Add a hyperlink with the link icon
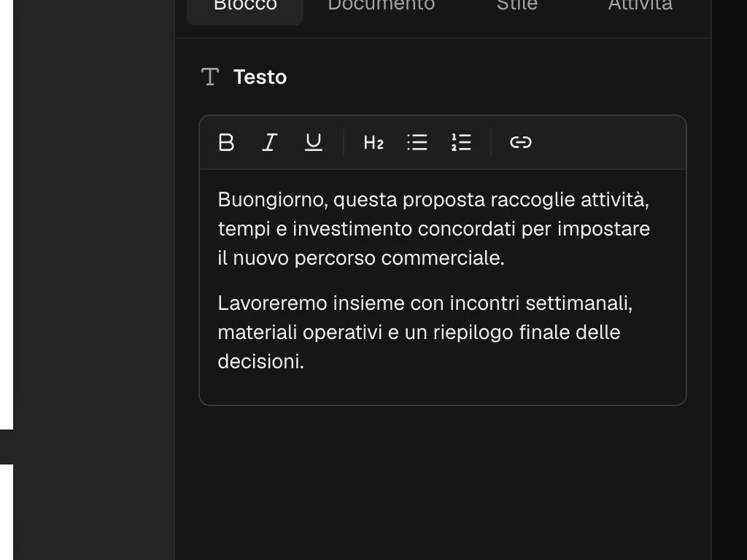The image size is (747, 560). pos(521,142)
